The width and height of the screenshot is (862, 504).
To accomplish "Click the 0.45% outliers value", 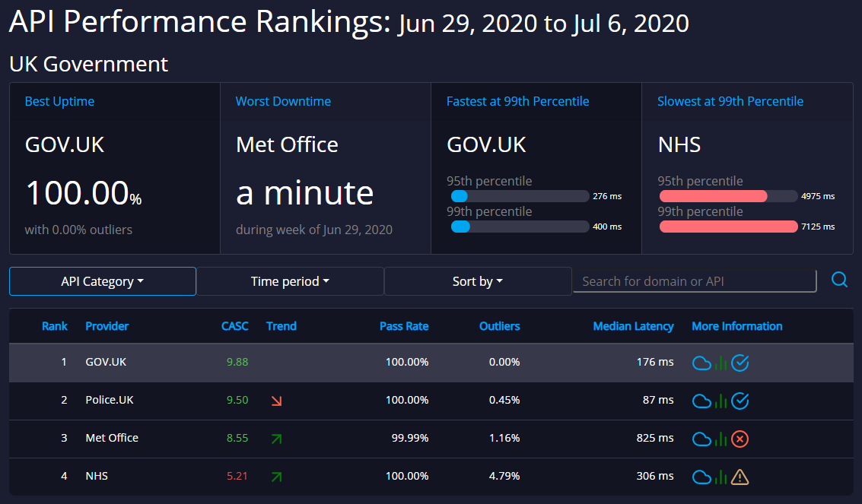I will (x=504, y=400).
